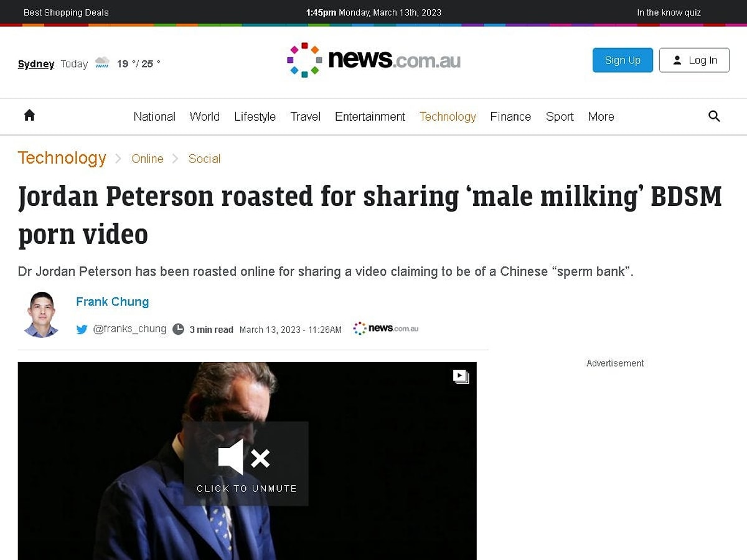This screenshot has width=747, height=560.
Task: Expand the More navigation menu
Action: pos(601,116)
